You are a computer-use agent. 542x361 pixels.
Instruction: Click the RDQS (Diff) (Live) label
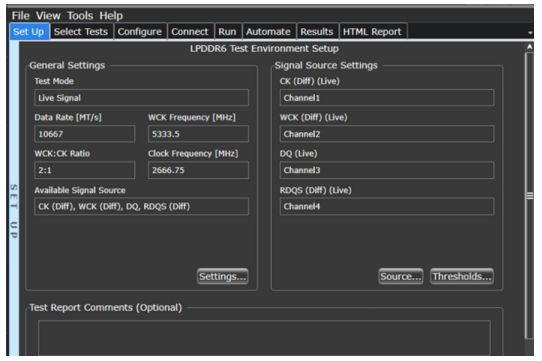tap(316, 190)
